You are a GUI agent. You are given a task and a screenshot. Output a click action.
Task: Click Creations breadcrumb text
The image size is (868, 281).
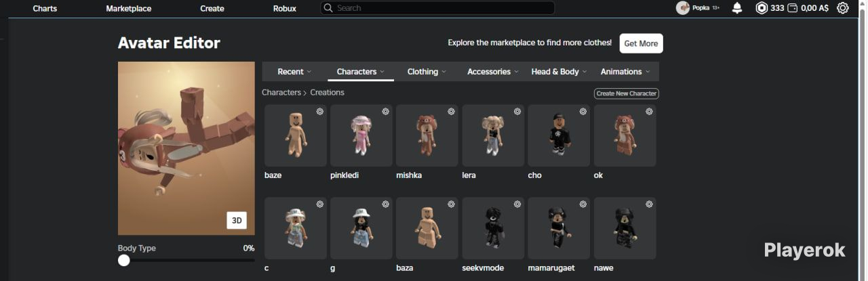pyautogui.click(x=328, y=93)
